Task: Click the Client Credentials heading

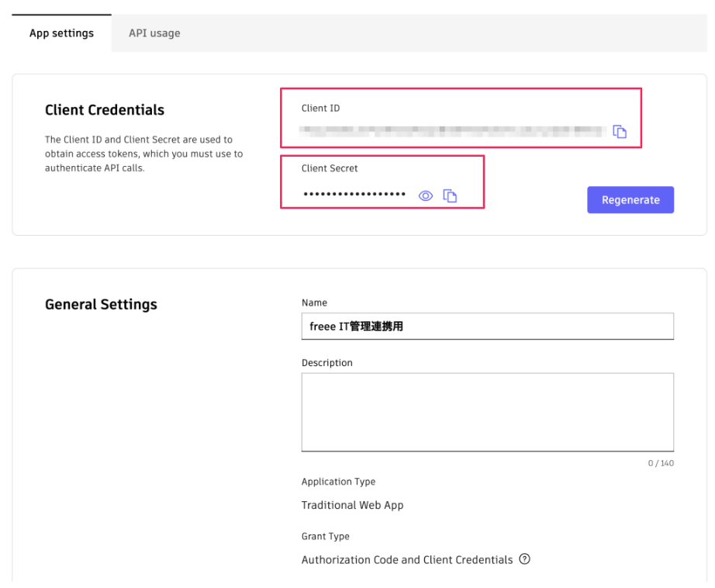Action: [x=105, y=110]
